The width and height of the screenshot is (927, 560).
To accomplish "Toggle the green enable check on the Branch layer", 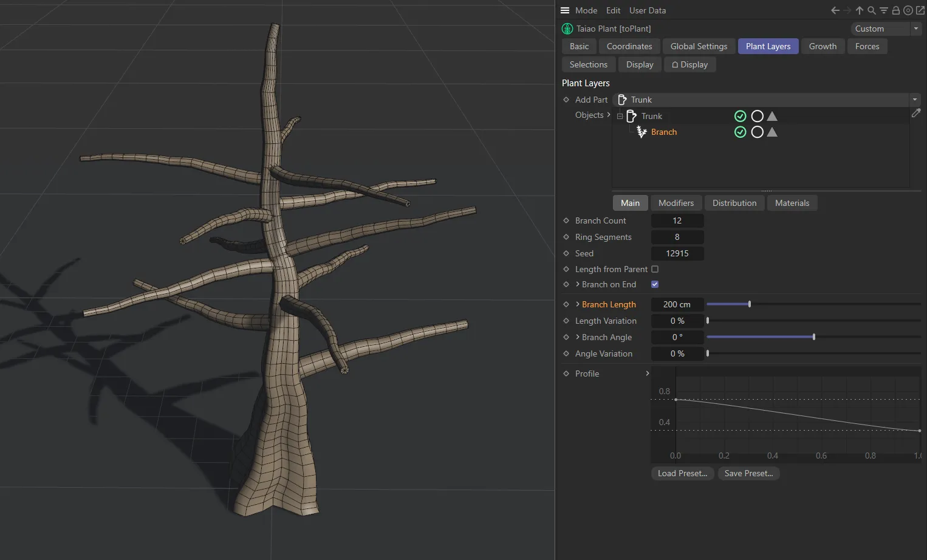I will click(740, 132).
